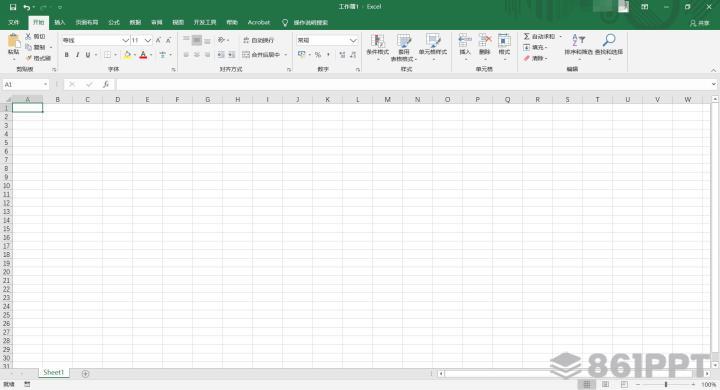Toggle Bold formatting
Screen dimensions: 720x390
(67, 55)
